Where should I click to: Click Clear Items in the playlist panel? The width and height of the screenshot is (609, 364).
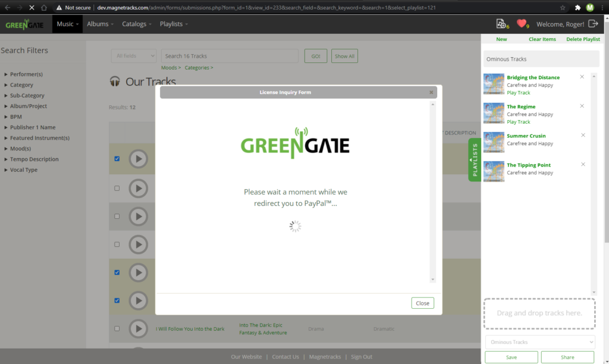[x=542, y=39]
